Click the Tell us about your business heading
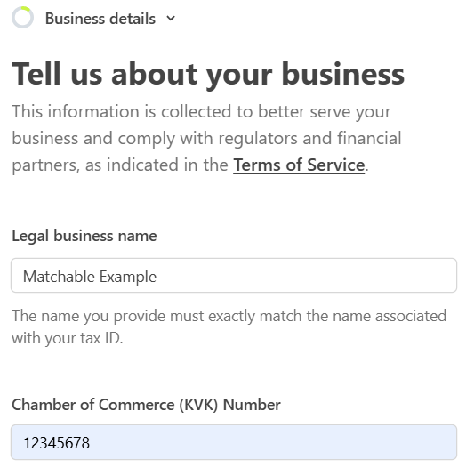This screenshot has width=474, height=476. [x=208, y=75]
